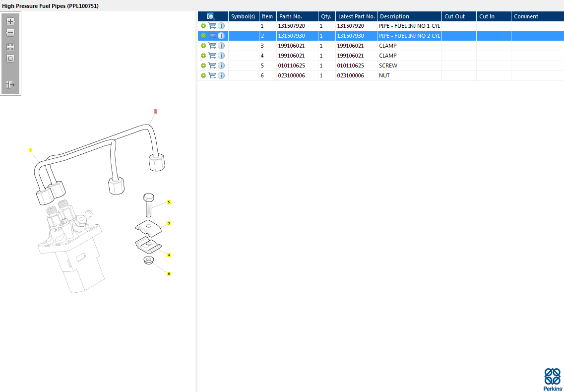Click the High Pressure Fuel Pipes title
This screenshot has width=564, height=392.
click(51, 6)
